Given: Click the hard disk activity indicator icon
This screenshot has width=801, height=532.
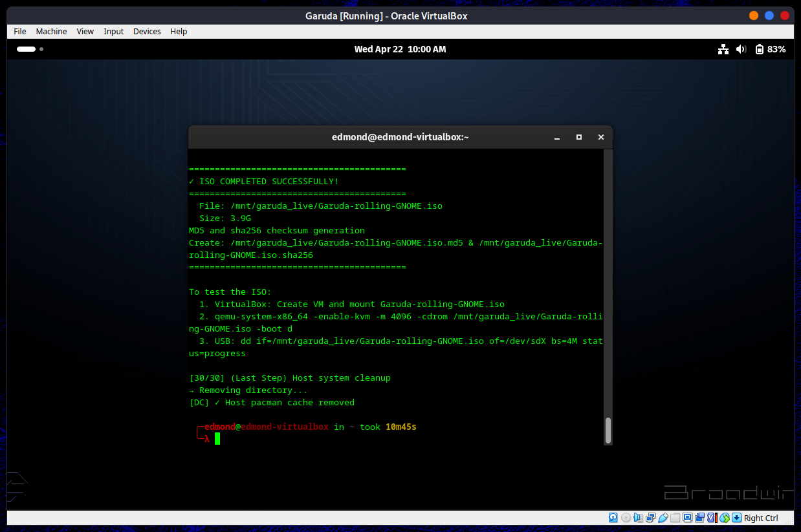Looking at the screenshot, I should coord(613,518).
